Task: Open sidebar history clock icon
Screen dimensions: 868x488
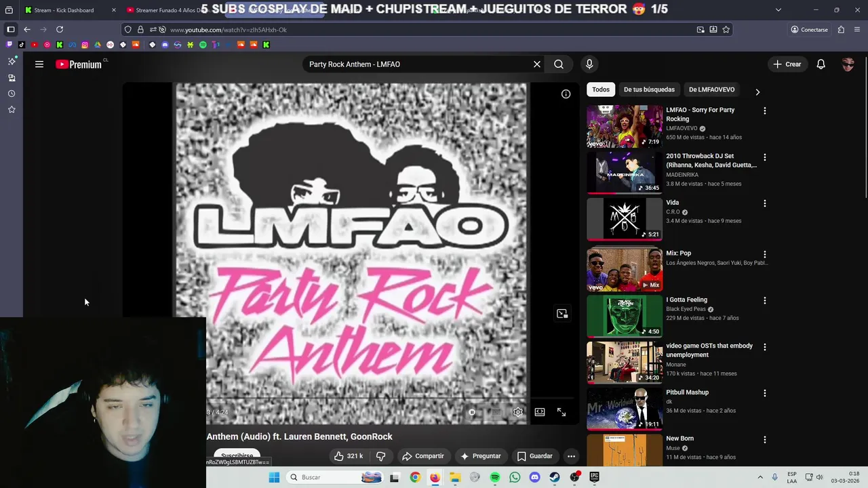Action: tap(12, 94)
